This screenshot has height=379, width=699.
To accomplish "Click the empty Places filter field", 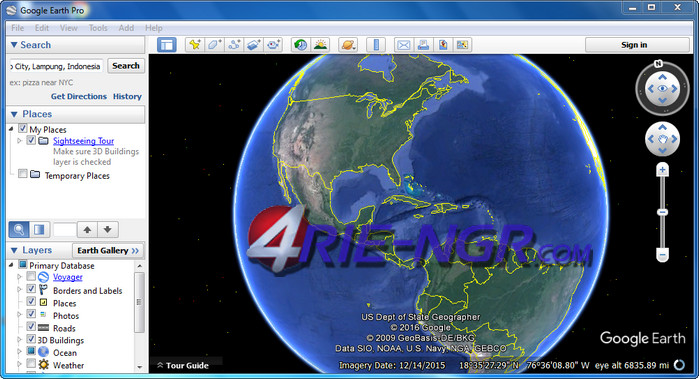I will pos(65,230).
